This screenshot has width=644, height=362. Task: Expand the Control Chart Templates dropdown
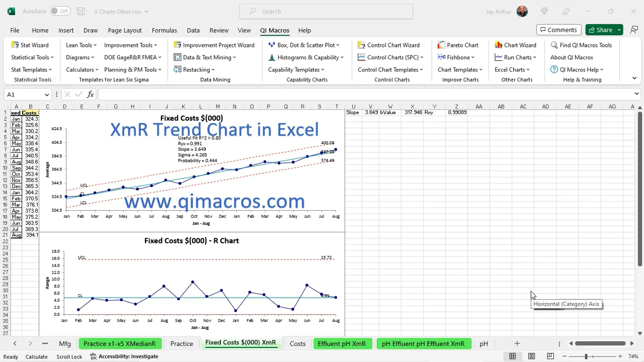coord(390,70)
